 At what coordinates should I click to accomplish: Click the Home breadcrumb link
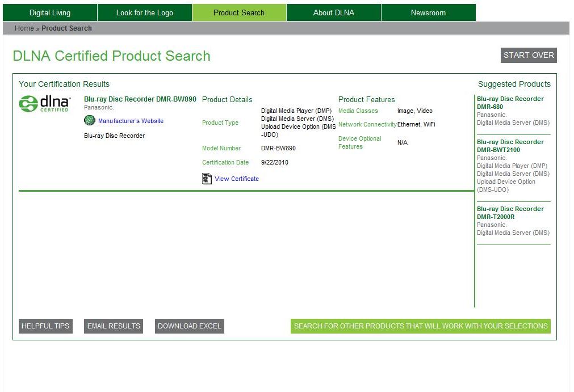pyautogui.click(x=24, y=28)
